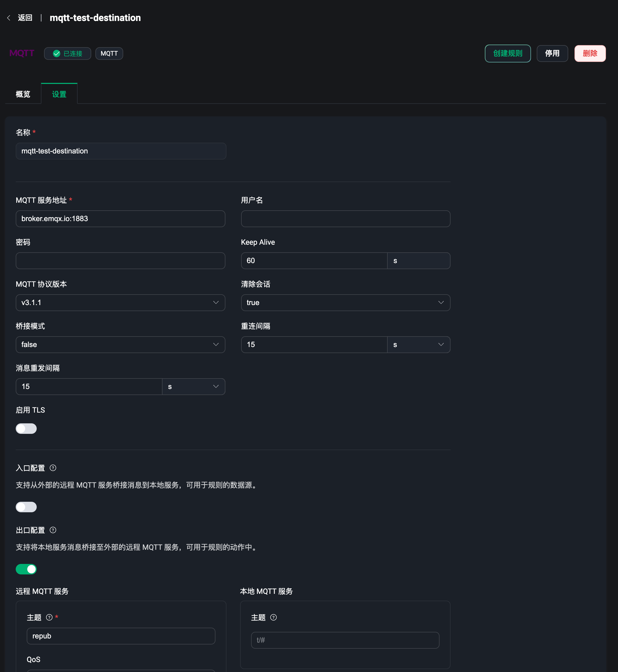Click the help icon next to remote 主题 label
618x672 pixels.
point(49,617)
